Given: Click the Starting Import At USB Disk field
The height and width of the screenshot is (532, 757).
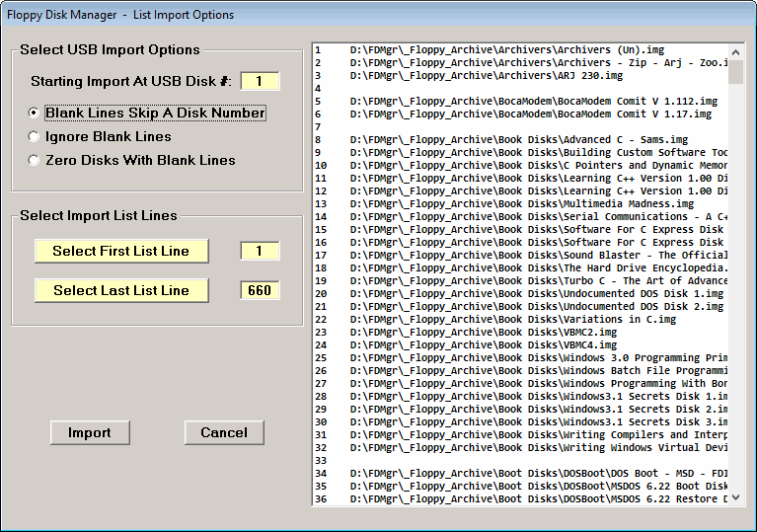Looking at the screenshot, I should tap(260, 81).
